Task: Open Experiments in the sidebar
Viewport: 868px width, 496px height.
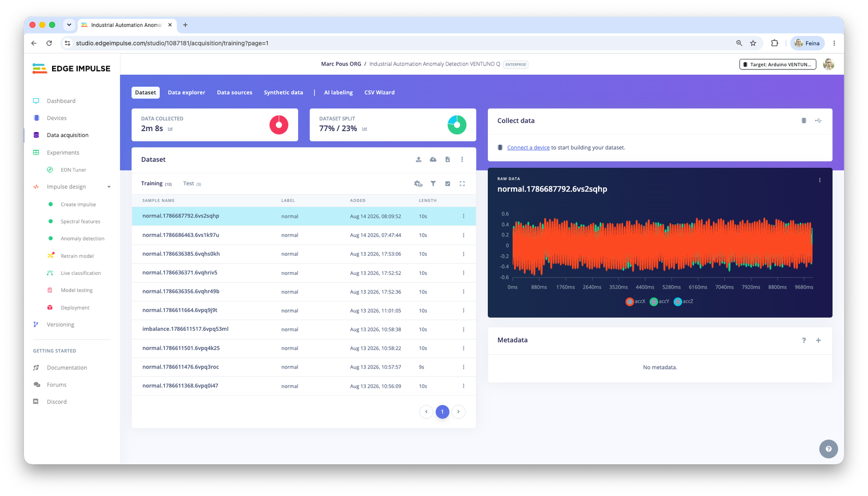Action: (x=63, y=153)
